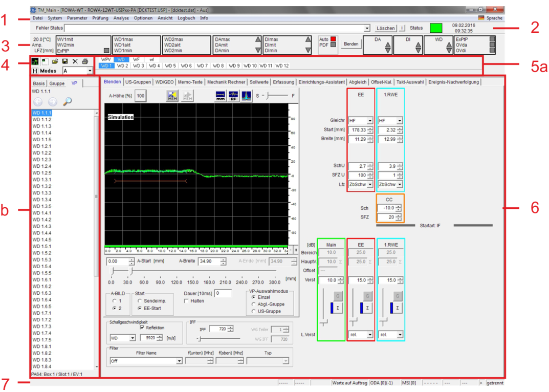
Task: Open file with the folder icon
Action: coord(55,61)
